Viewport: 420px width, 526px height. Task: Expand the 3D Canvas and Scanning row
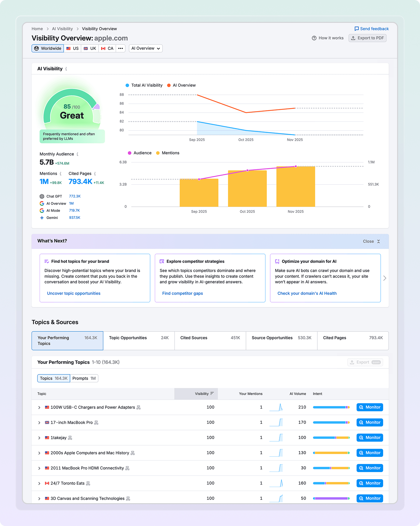39,499
